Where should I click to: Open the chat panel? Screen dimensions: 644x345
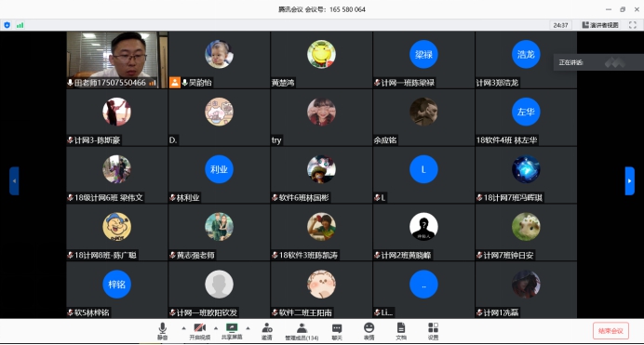click(x=337, y=331)
